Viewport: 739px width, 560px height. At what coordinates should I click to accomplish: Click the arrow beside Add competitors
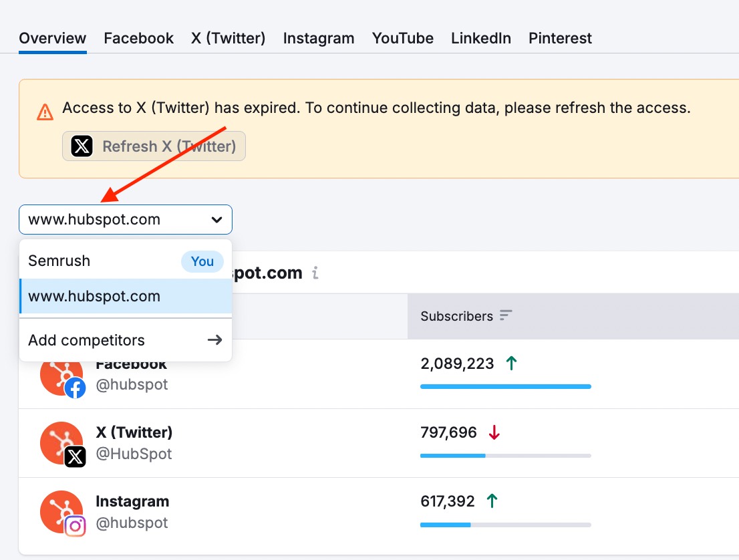pyautogui.click(x=215, y=340)
